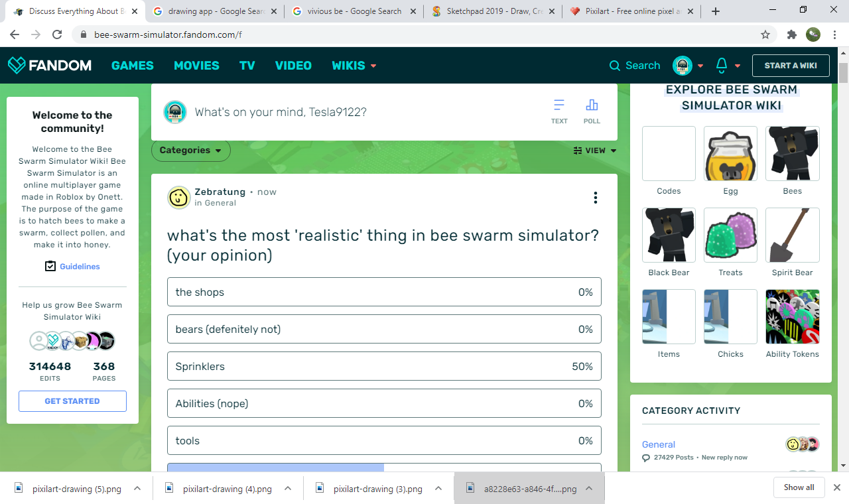This screenshot has height=504, width=849.
Task: Create a POLL post
Action: coord(592,111)
